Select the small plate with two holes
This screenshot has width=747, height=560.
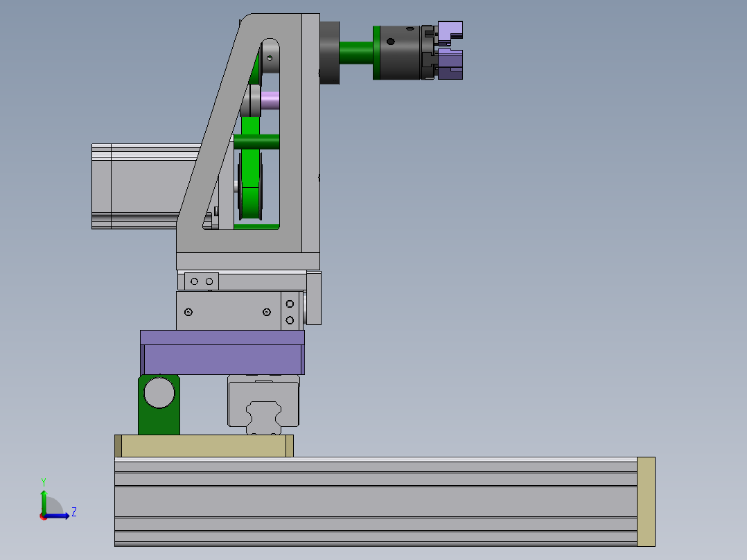coord(202,281)
